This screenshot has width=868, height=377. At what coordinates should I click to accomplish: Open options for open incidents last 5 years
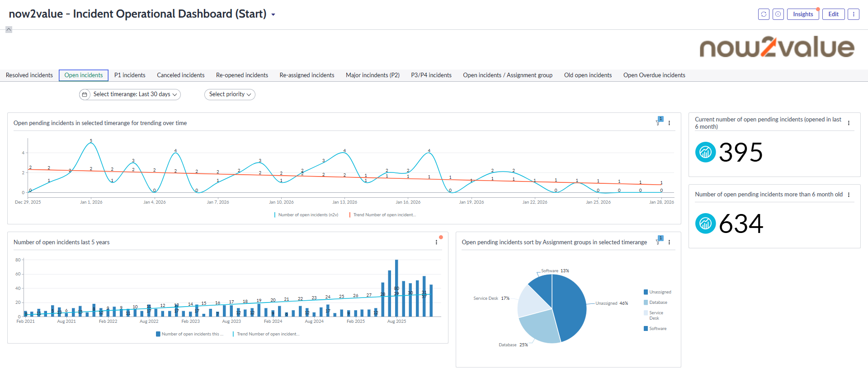coord(436,242)
